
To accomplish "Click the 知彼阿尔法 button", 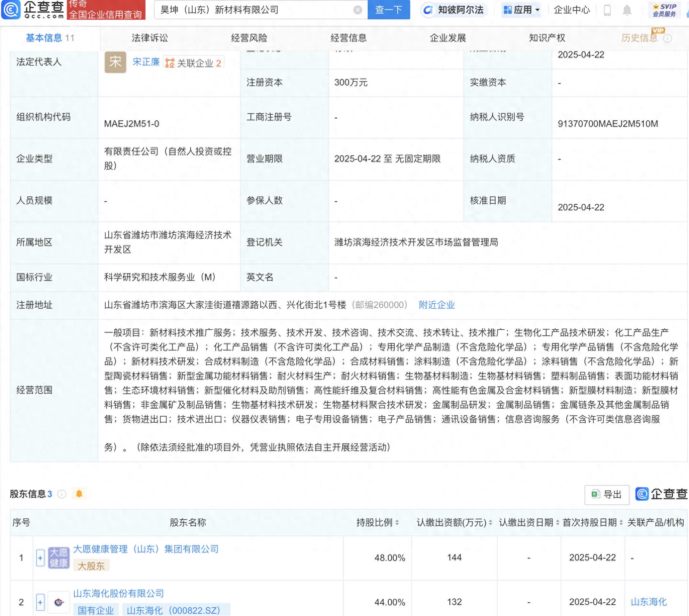I will click(454, 10).
